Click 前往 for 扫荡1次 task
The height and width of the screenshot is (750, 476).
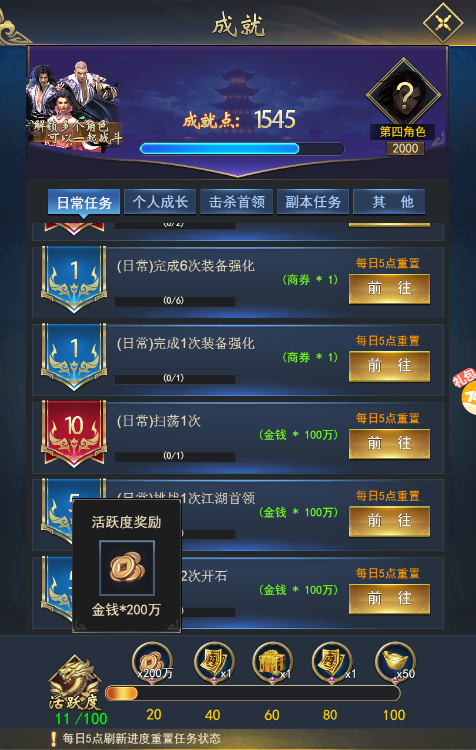(x=389, y=443)
